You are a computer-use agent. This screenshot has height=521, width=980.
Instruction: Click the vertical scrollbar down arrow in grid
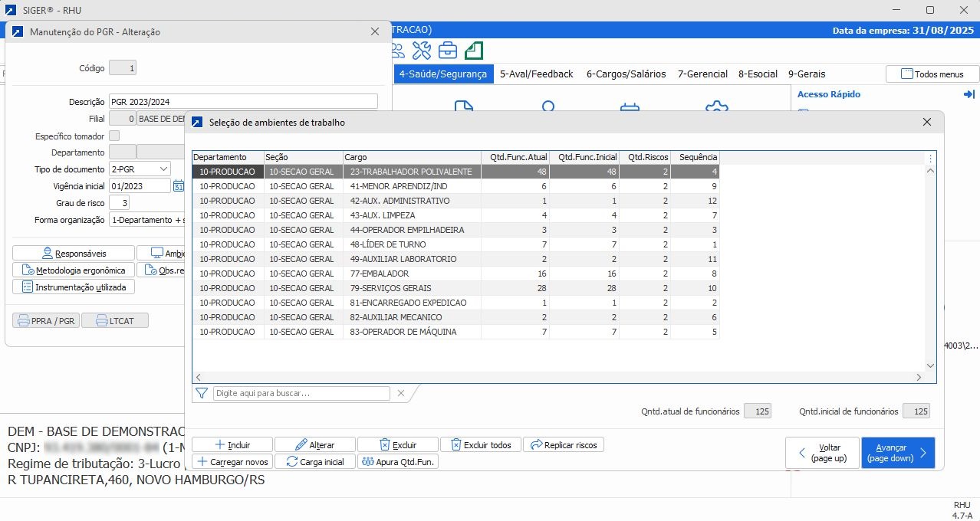(x=931, y=366)
